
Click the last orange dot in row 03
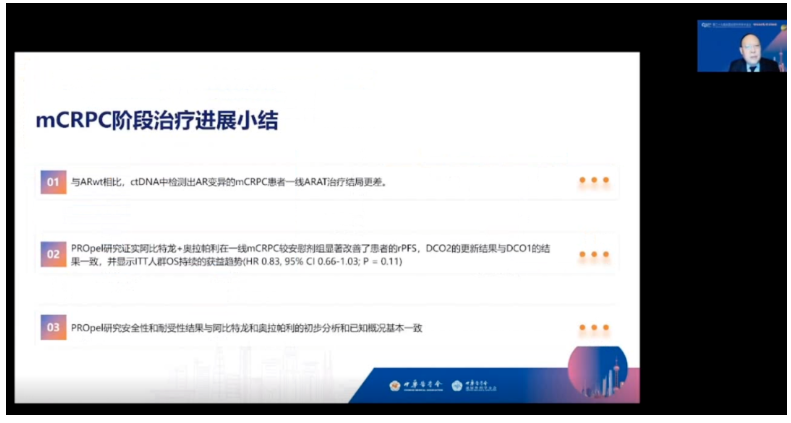click(x=605, y=327)
